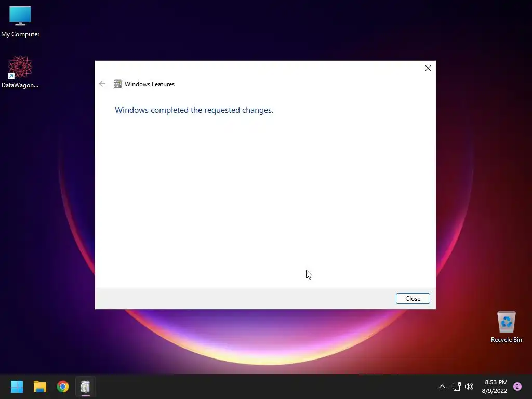Select the DataWagon desktop shortcut

[x=20, y=72]
